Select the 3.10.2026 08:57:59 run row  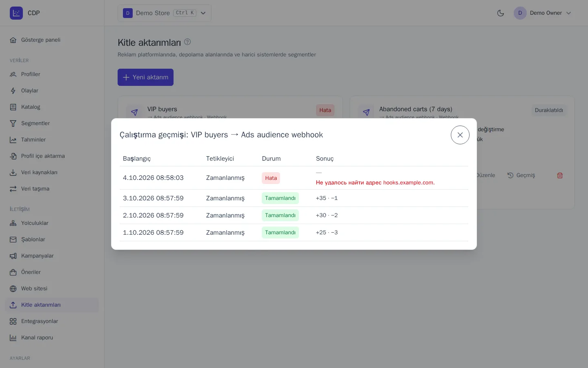coord(294,198)
